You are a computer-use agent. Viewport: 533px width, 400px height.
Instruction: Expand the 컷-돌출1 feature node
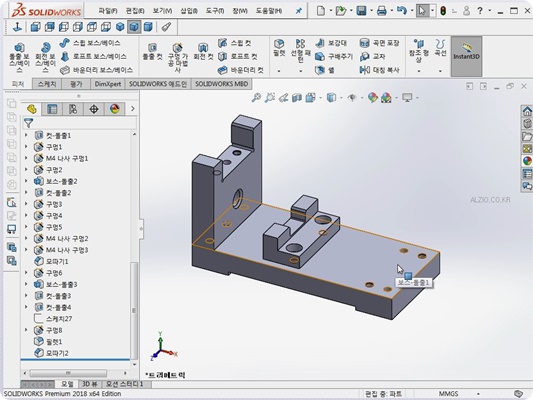pos(26,135)
